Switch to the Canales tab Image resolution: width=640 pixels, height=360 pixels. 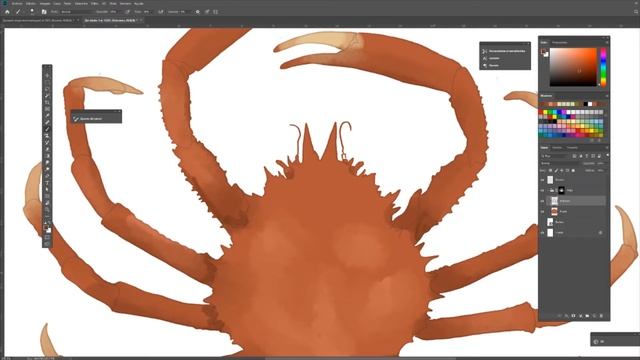557,147
